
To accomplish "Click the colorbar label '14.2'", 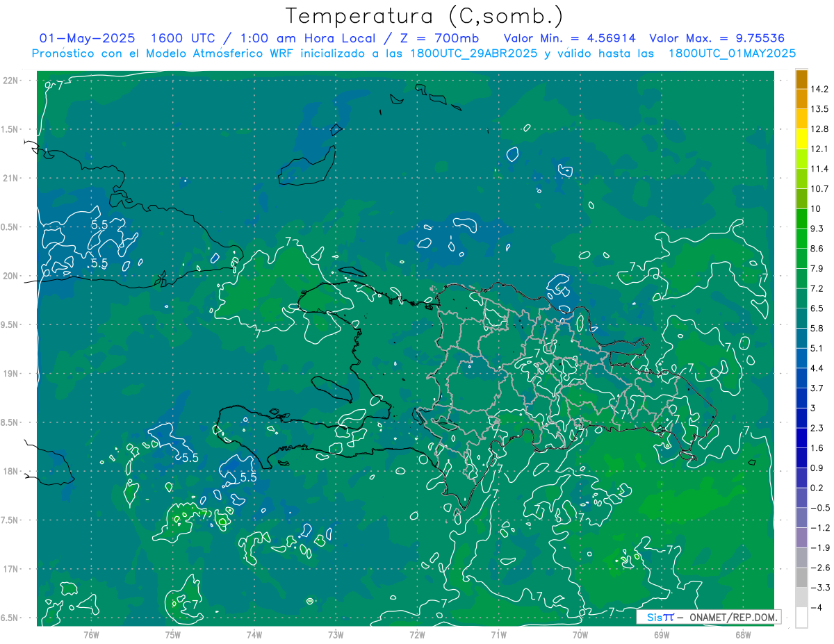I will (x=819, y=90).
